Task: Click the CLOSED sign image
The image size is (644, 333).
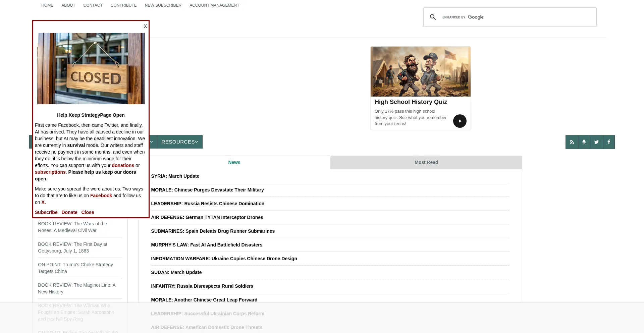Action: (x=91, y=68)
